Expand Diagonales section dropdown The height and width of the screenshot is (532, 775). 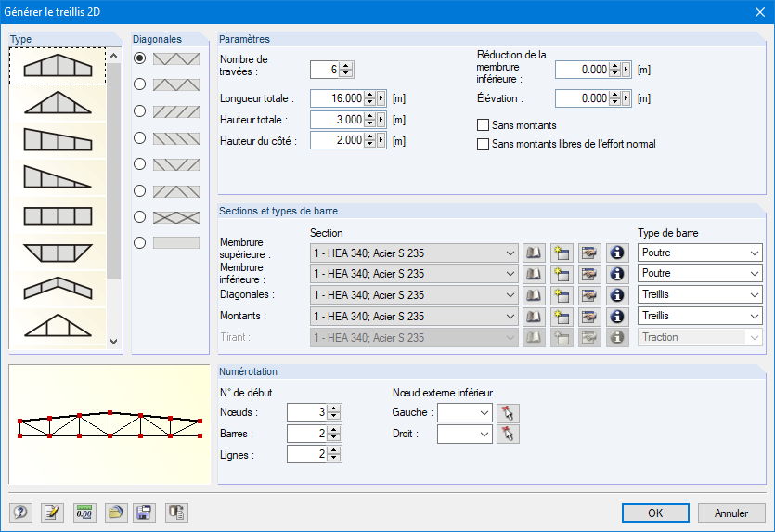[510, 295]
